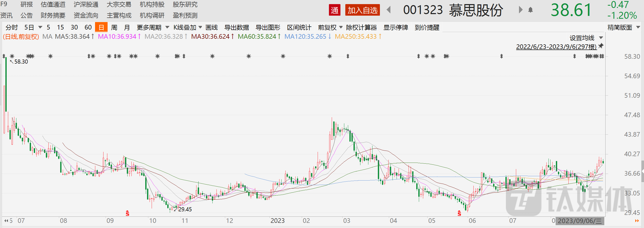Click the red S marker near June
644x228 pixels.
[459, 213]
